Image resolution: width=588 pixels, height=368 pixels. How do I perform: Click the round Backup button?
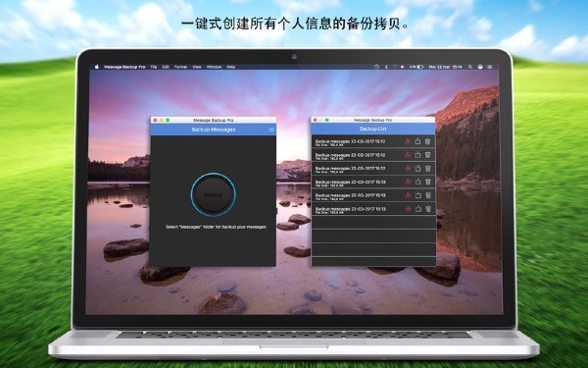213,194
